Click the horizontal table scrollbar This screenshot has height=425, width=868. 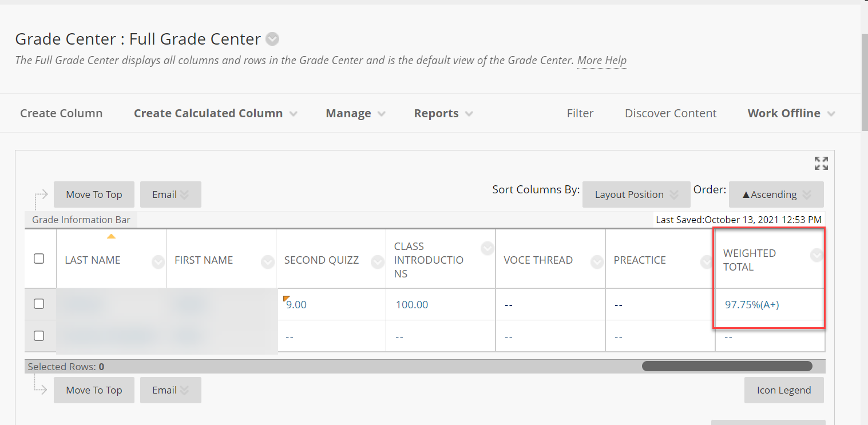coord(727,366)
